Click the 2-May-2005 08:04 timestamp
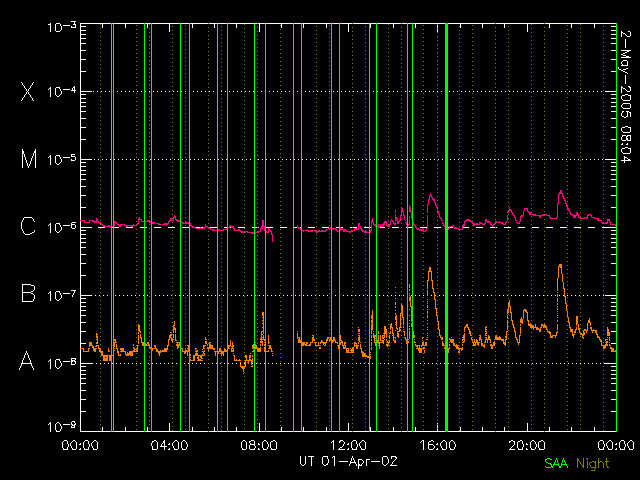The width and height of the screenshot is (640, 480). [626, 96]
